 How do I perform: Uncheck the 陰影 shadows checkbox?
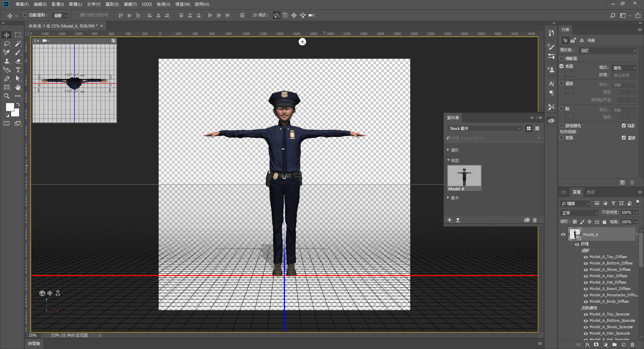(624, 126)
